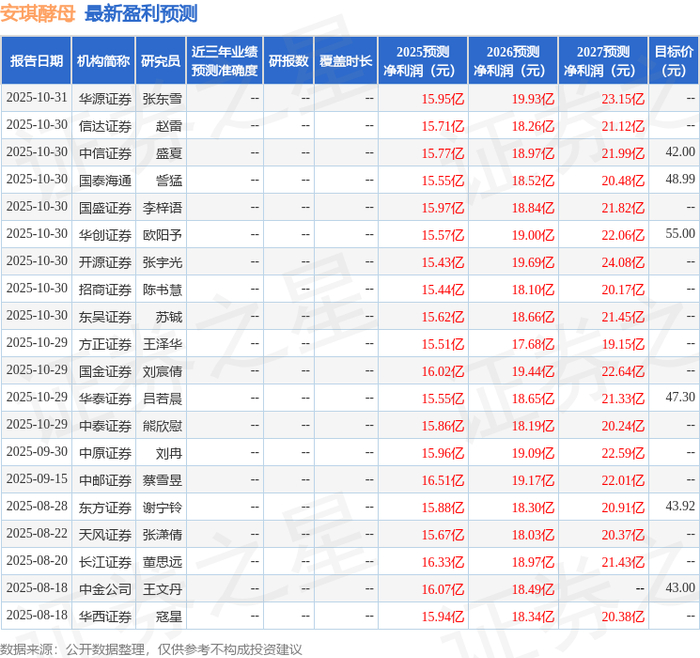700x658 pixels.
Task: Select the 国金证券 cell
Action: click(x=105, y=371)
